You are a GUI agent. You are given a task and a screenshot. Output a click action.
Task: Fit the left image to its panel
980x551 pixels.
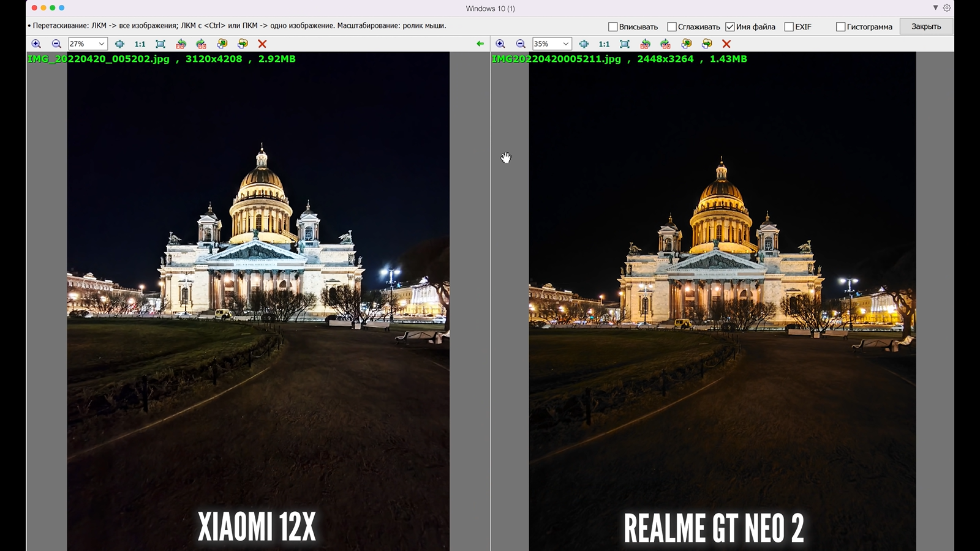click(160, 44)
